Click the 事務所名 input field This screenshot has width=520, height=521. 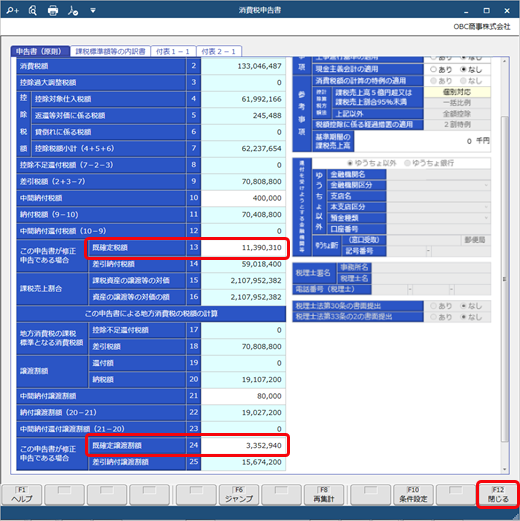coord(431,267)
